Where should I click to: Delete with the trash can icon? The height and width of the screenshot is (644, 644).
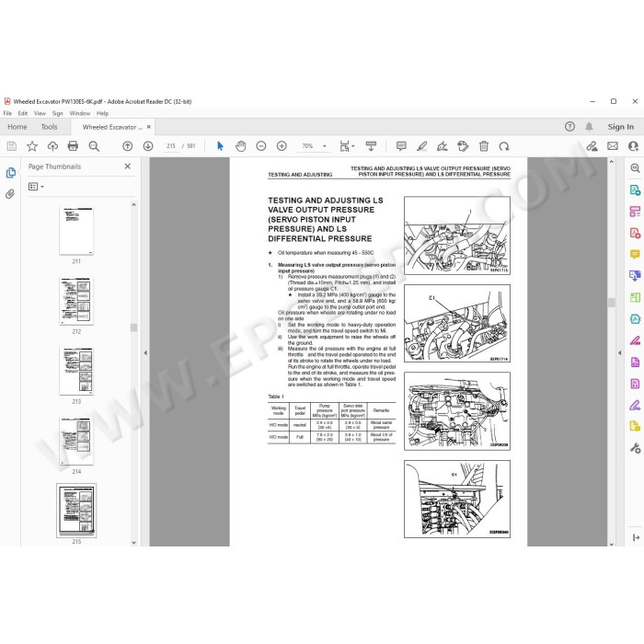coord(484,146)
